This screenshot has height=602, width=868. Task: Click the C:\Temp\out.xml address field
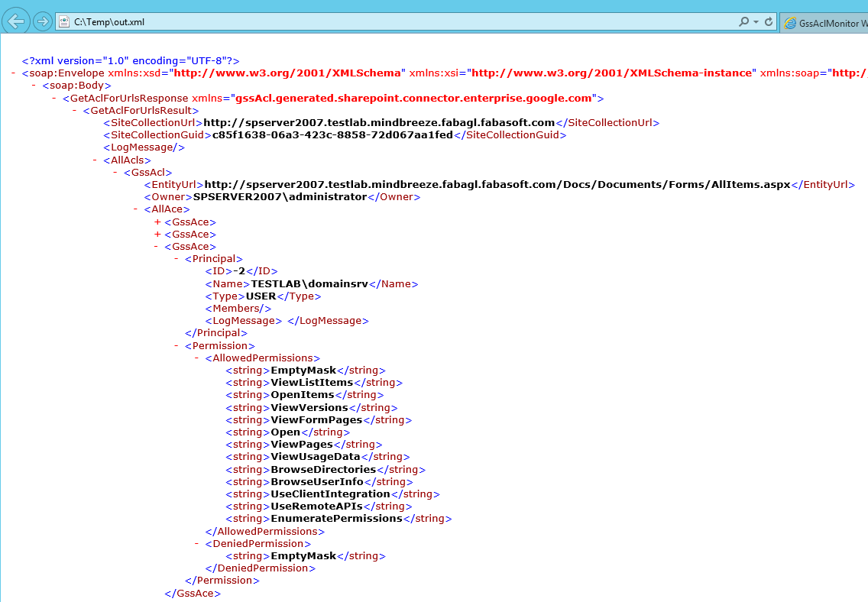coord(382,22)
